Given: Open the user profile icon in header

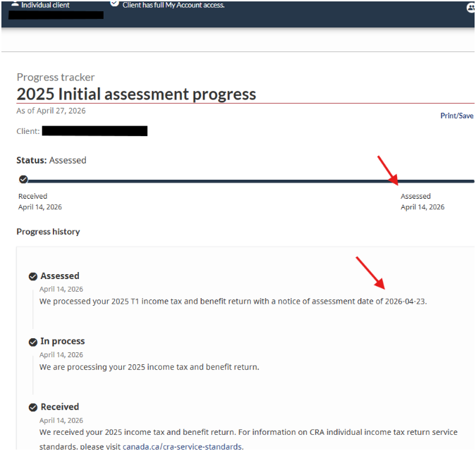Looking at the screenshot, I should [x=471, y=8].
